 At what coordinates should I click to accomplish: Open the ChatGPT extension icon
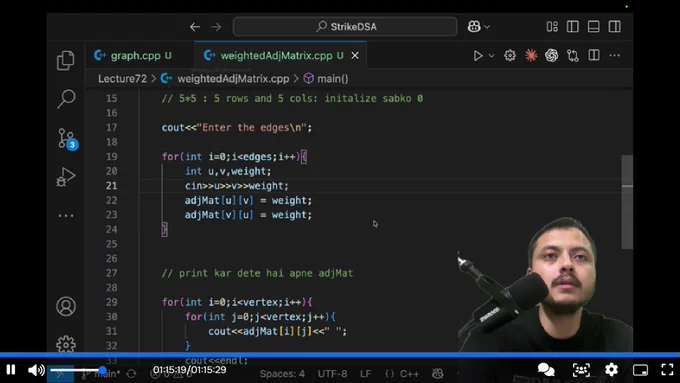pyautogui.click(x=552, y=56)
